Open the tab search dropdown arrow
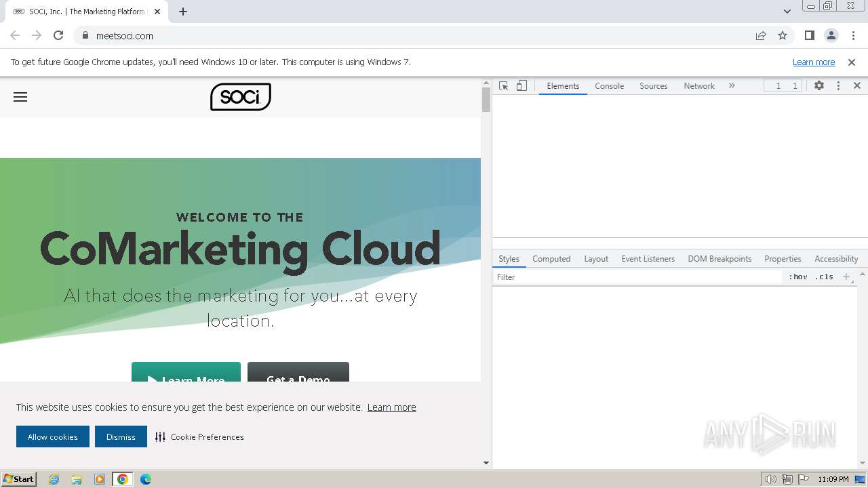Image resolution: width=868 pixels, height=488 pixels. tap(787, 12)
